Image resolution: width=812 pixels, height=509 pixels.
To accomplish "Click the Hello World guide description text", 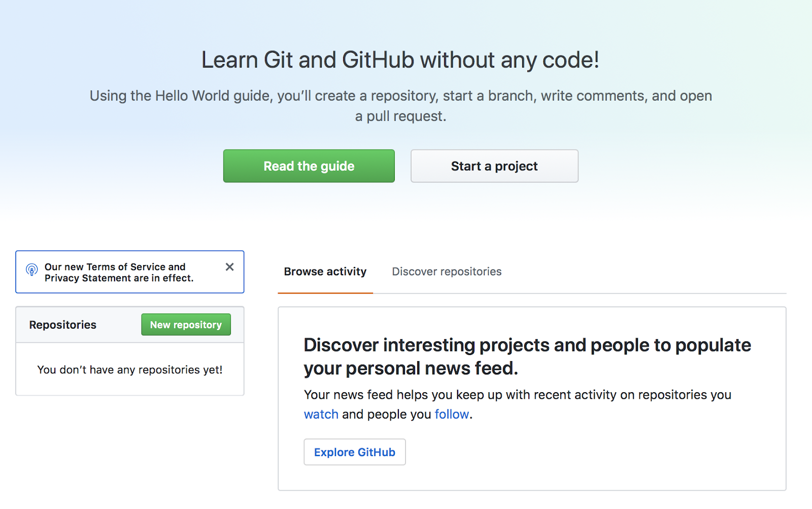I will coord(400,96).
